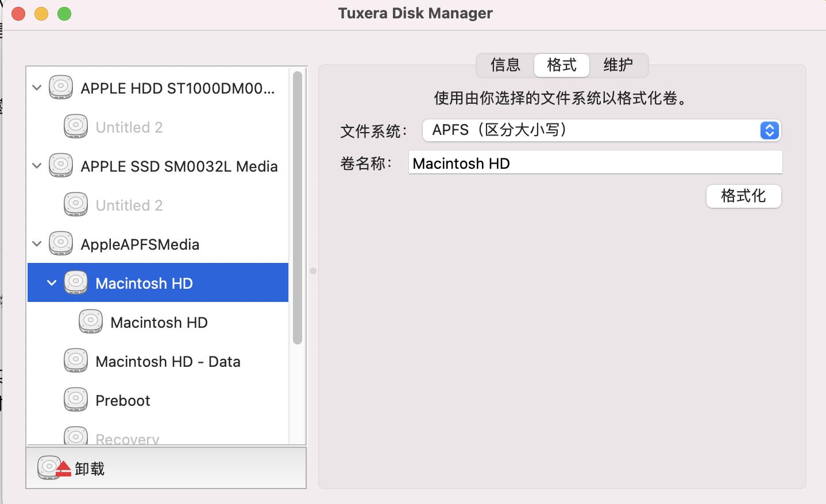Viewport: 826px width, 504px height.
Task: Open the 文件系统 APFS dropdown
Action: pyautogui.click(x=769, y=130)
